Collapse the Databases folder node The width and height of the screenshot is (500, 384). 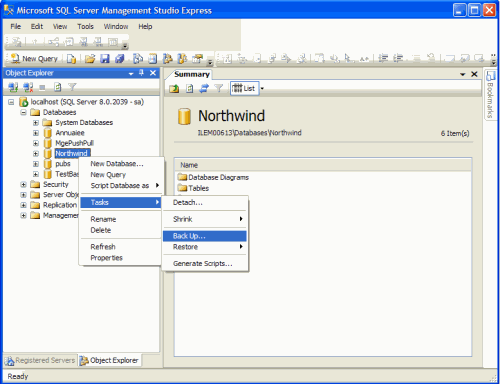(x=23, y=112)
